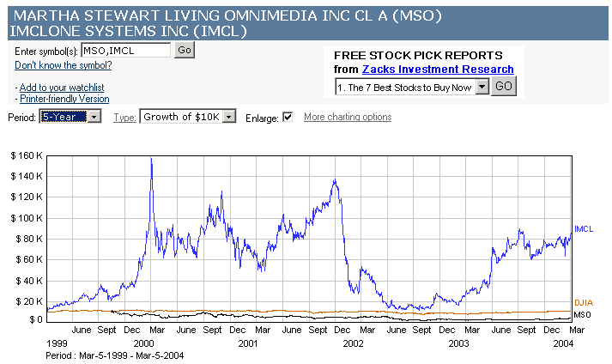
Task: Open the "Don't know the symbol?" link
Action: 64,65
